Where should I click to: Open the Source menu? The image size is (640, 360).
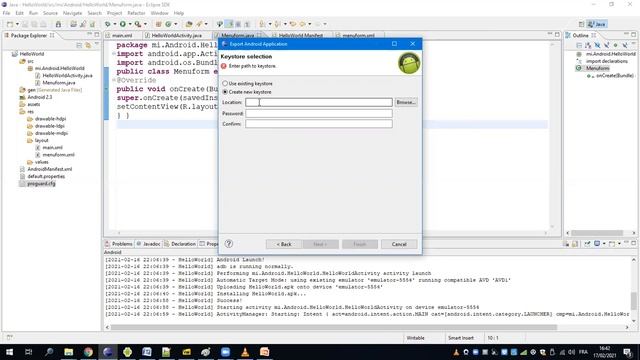coord(50,13)
